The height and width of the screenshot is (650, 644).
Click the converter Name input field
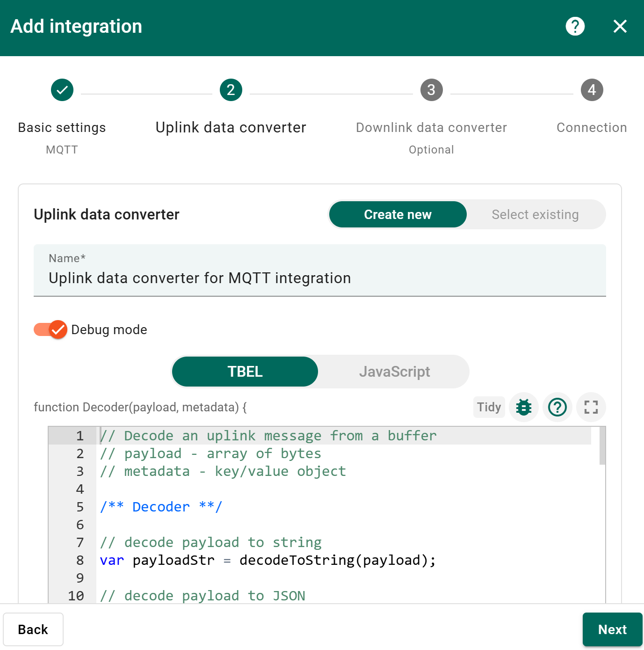pos(319,278)
